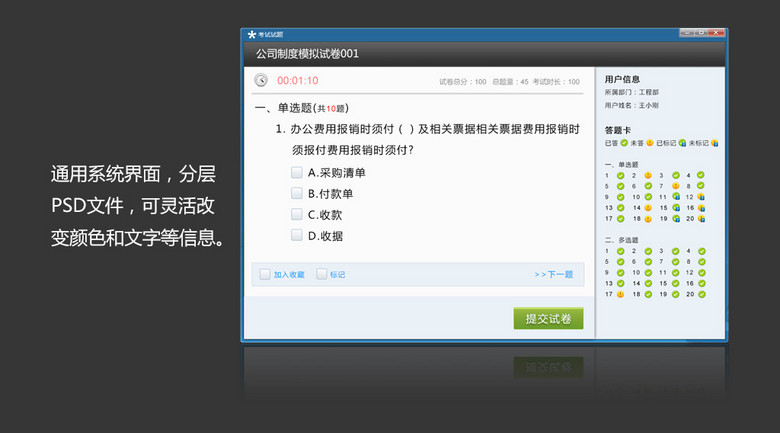Open single-choice question 4 status icon
The image size is (780, 433).
coord(700,175)
